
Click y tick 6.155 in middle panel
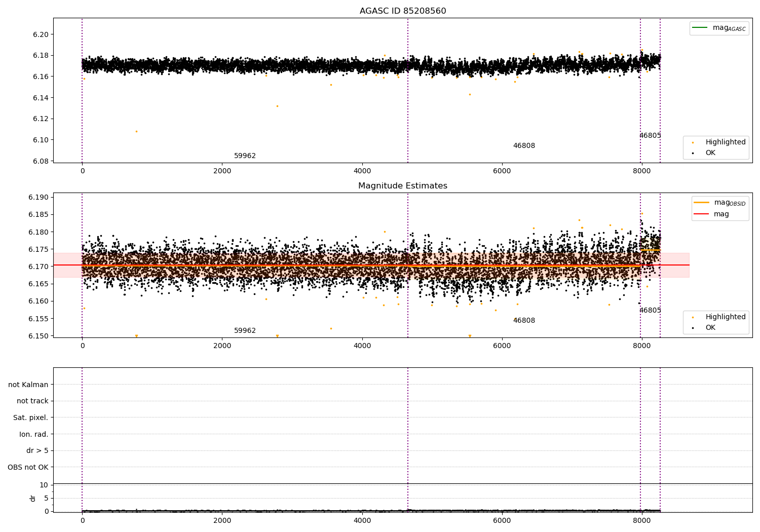(x=39, y=319)
